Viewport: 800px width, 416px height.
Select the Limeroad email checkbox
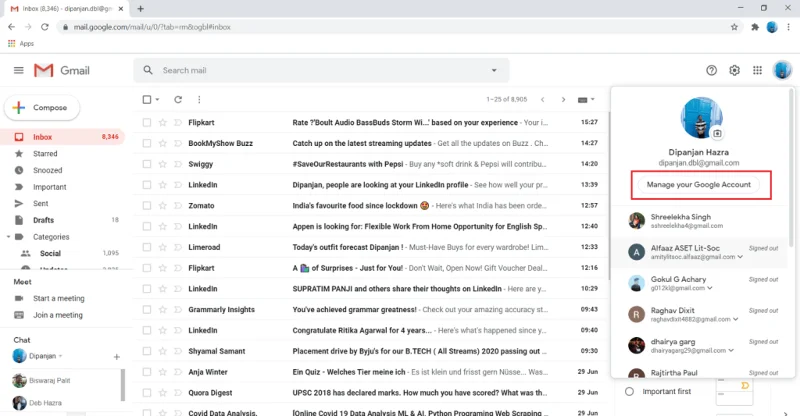[147, 247]
